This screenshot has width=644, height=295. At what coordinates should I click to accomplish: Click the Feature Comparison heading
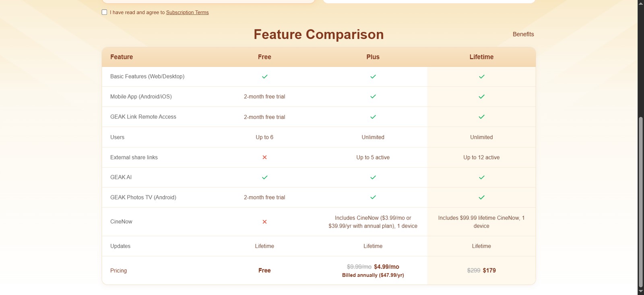pyautogui.click(x=319, y=34)
